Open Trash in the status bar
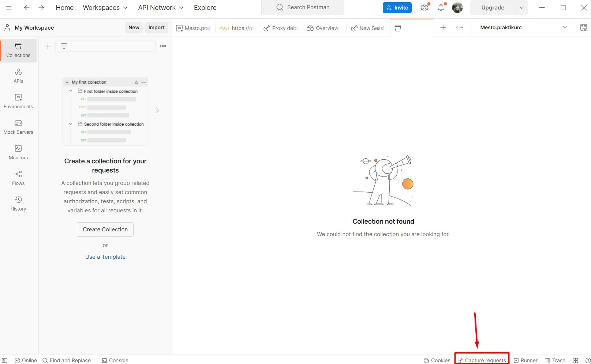The height and width of the screenshot is (364, 591). tap(555, 360)
